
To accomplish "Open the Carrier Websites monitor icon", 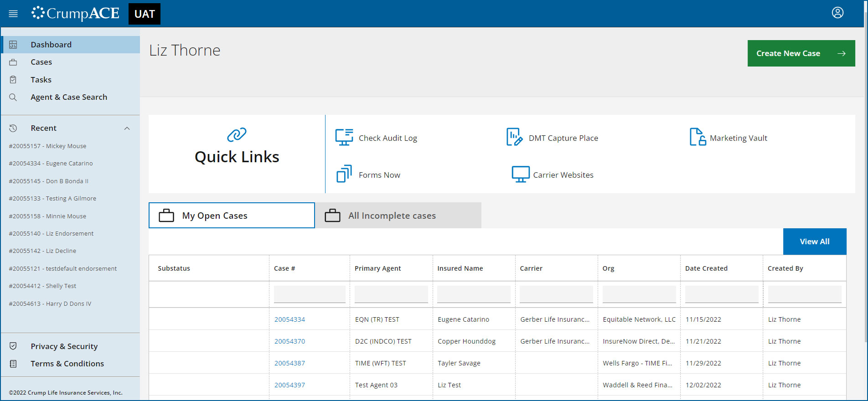I will 520,174.
